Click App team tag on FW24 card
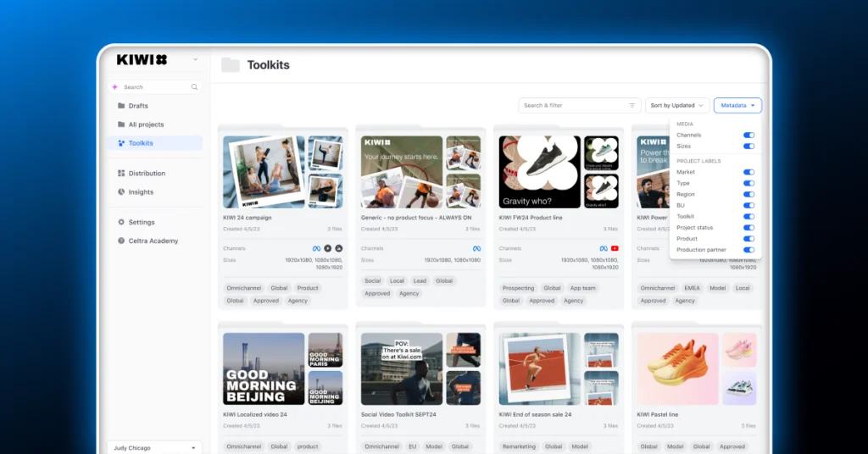Screen dimensions: 868x454 583,288
